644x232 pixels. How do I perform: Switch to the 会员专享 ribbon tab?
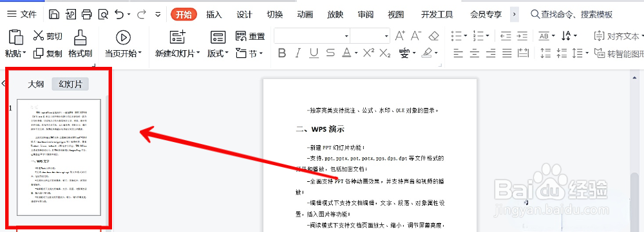(486, 15)
